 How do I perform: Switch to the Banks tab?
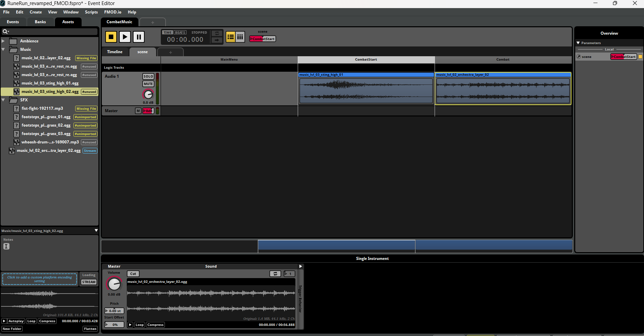tap(40, 22)
